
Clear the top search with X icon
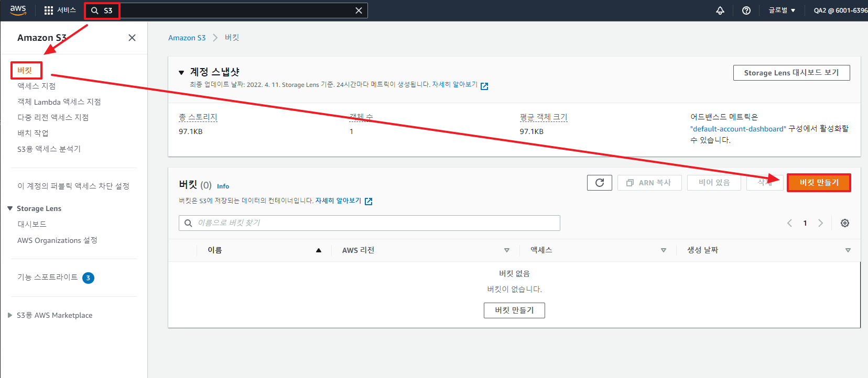[359, 10]
